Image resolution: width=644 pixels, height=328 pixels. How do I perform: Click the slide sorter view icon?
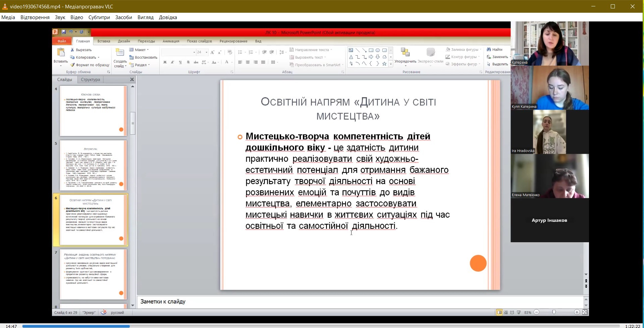tap(506, 312)
